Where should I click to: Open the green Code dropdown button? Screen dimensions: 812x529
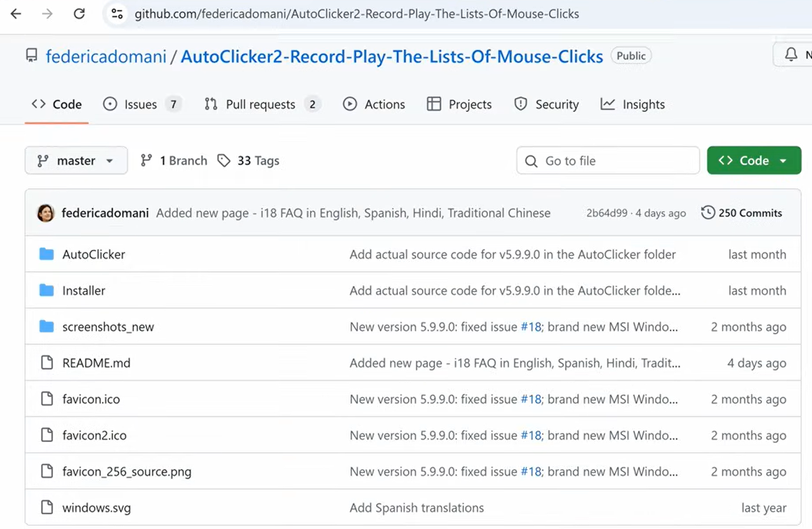pos(753,161)
